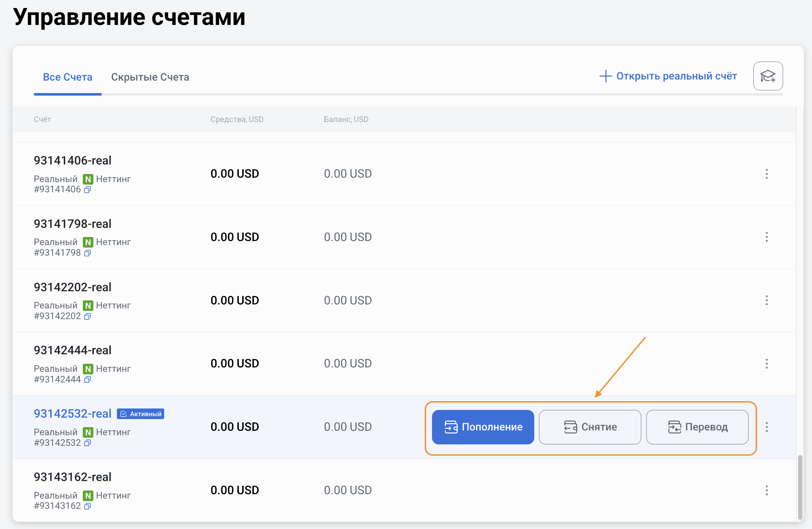Screen dimensions: 812x529
Task: Copy account number #93141406 icon
Action: pyautogui.click(x=87, y=189)
